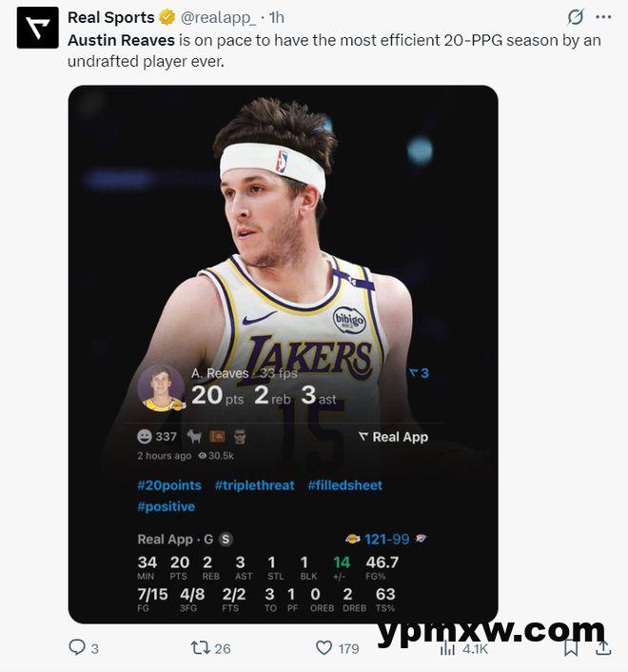Viewport: 628px width, 672px height.
Task: Open the Real Sports profile avatar
Action: (38, 28)
